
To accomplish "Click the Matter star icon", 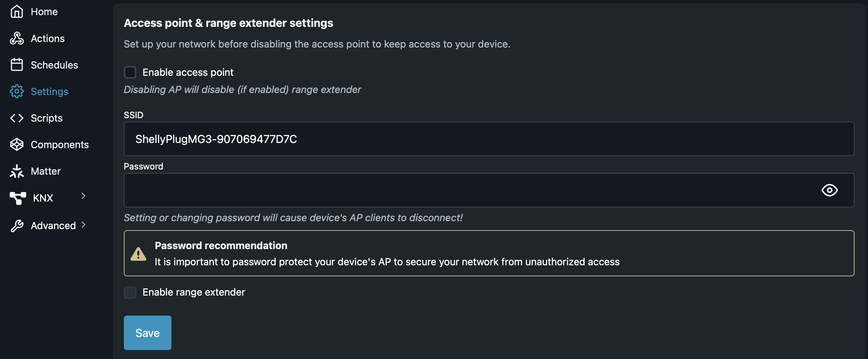I will click(x=17, y=171).
